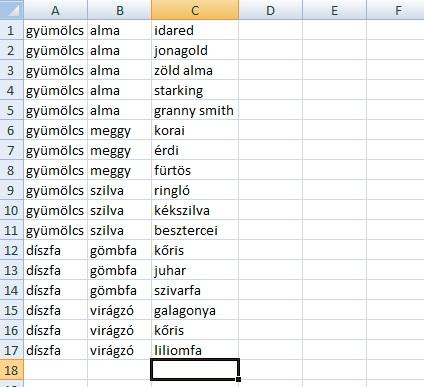Select row 1 header

tap(12, 30)
